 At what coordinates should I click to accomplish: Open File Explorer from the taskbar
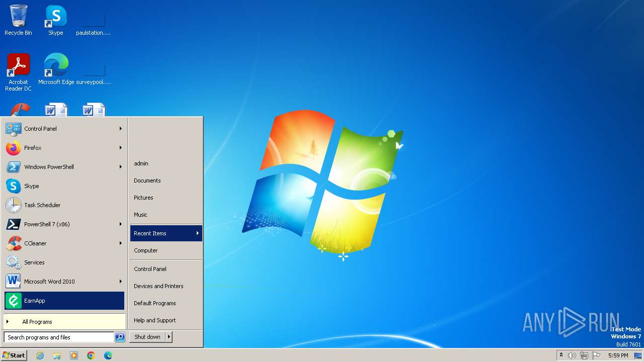(57, 355)
